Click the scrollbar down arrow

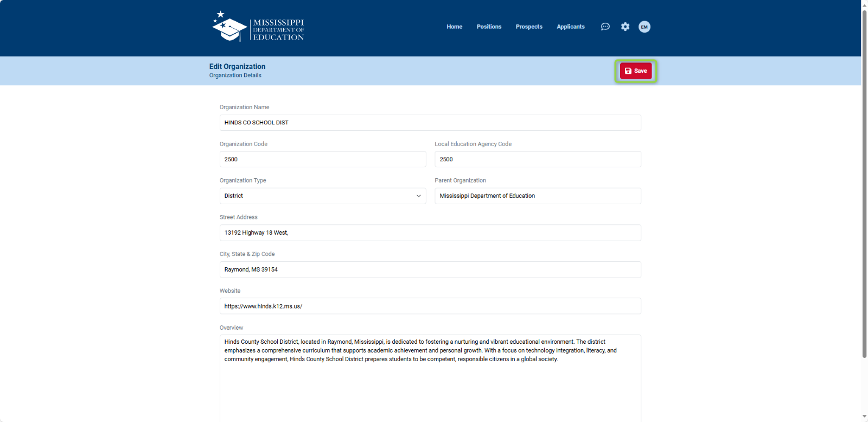point(864,417)
